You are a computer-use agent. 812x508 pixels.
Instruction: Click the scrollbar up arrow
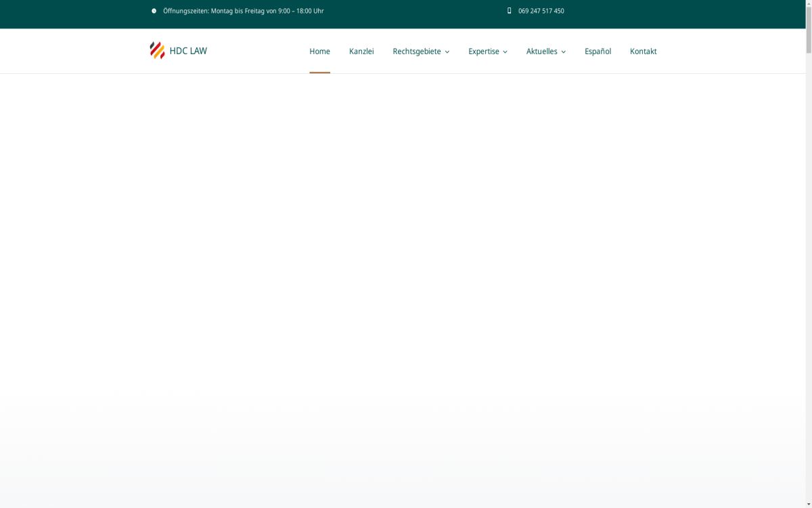pyautogui.click(x=809, y=4)
